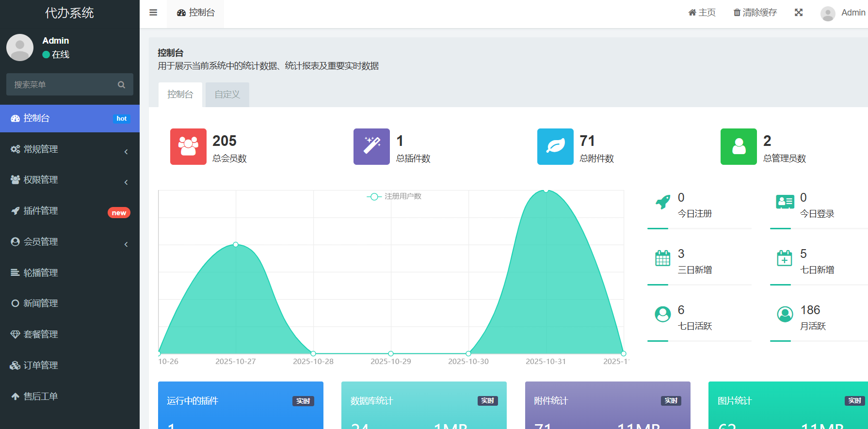Click the purple magic wand plugins icon
868x429 pixels.
[x=371, y=146]
